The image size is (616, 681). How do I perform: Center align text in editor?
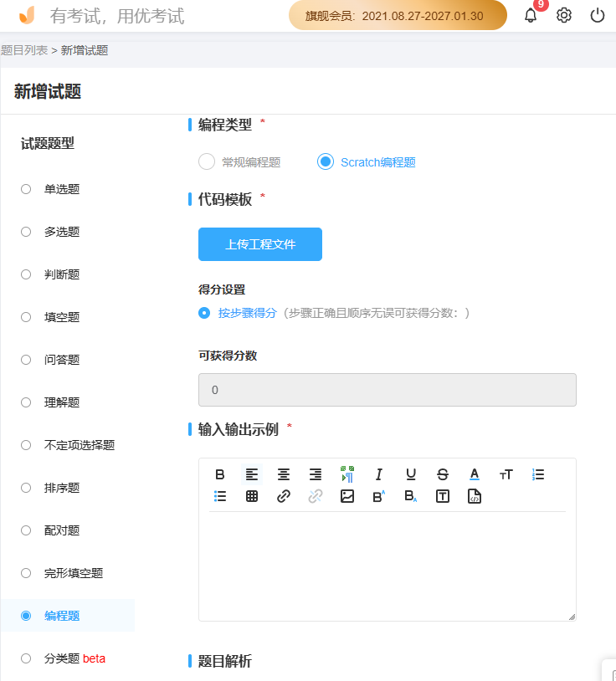tap(284, 474)
